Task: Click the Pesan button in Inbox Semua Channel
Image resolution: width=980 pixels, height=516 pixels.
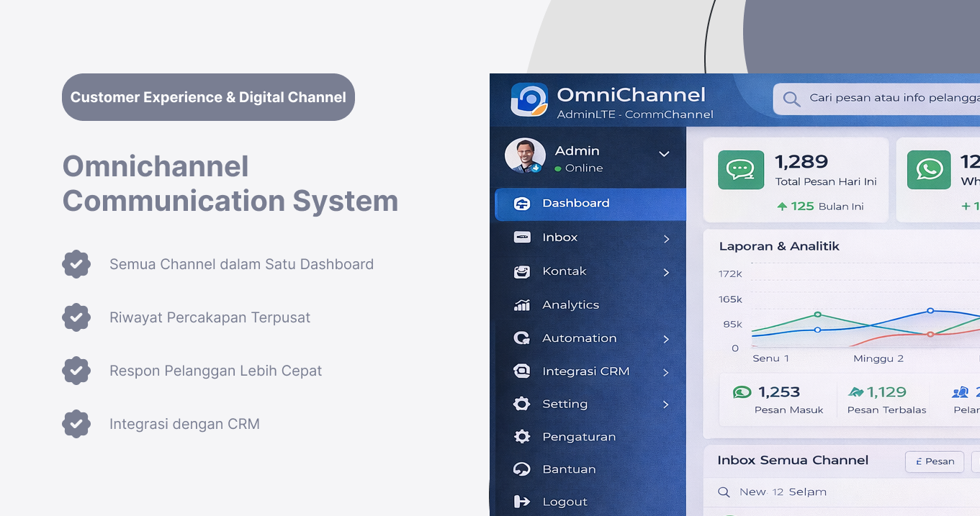Action: 934,461
